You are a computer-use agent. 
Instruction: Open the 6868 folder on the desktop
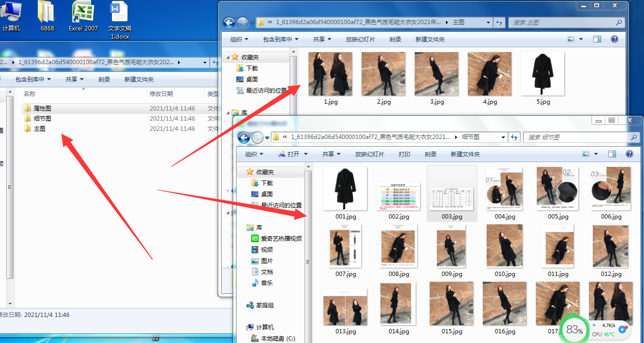tap(47, 16)
